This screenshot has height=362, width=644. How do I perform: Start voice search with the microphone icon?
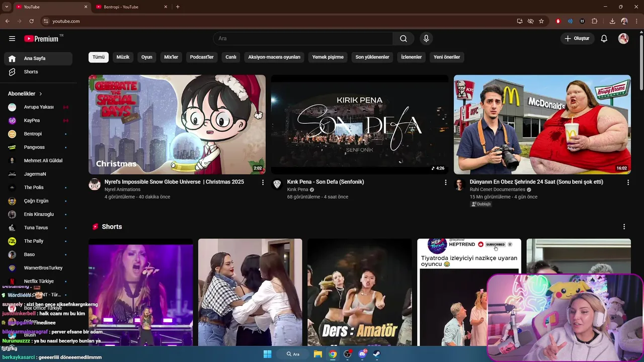(426, 39)
